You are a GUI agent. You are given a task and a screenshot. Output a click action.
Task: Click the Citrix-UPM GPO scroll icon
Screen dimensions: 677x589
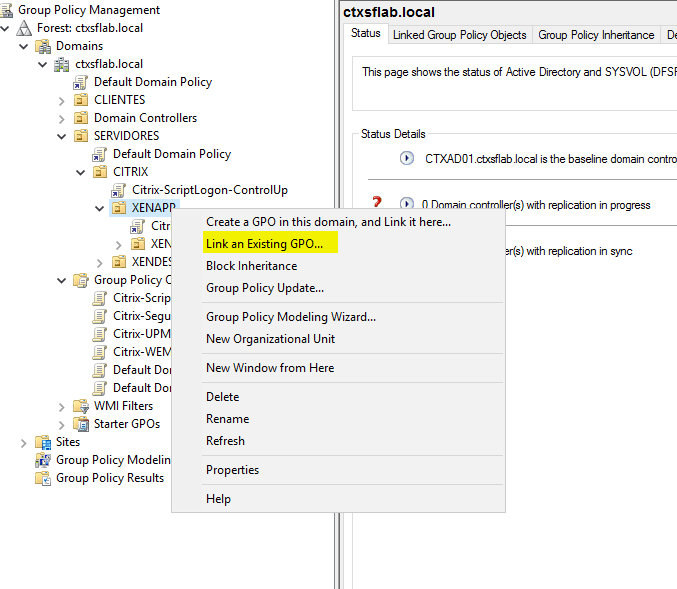click(x=100, y=334)
